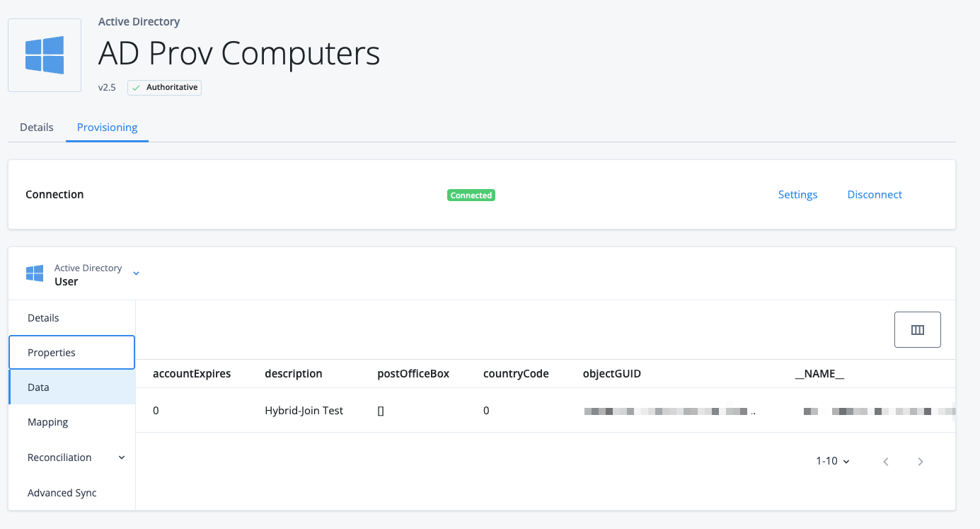Screen dimensions: 980x529
Task: Click the Disconnect link
Action: (874, 195)
